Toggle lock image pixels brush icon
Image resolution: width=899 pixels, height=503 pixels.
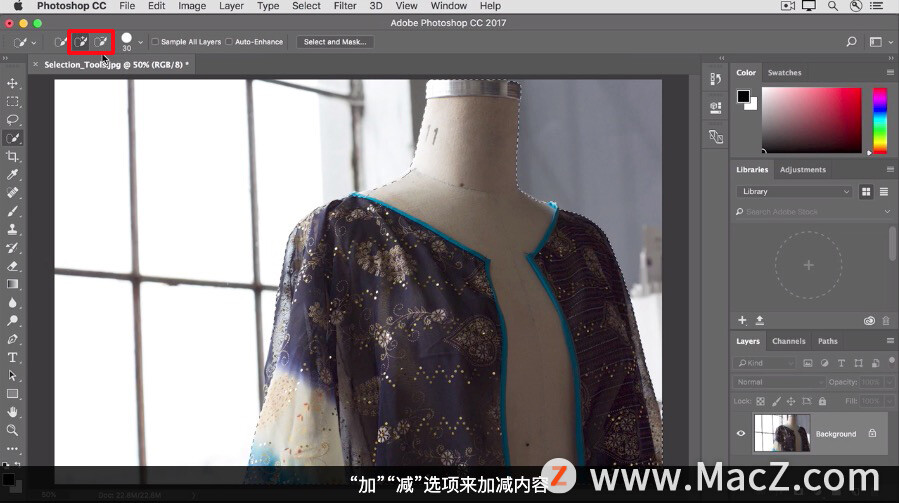coord(776,401)
